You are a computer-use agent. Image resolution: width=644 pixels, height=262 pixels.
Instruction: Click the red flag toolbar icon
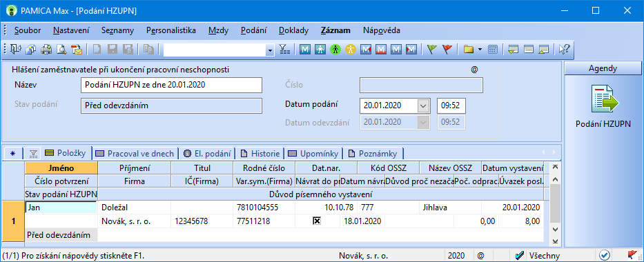pos(447,50)
